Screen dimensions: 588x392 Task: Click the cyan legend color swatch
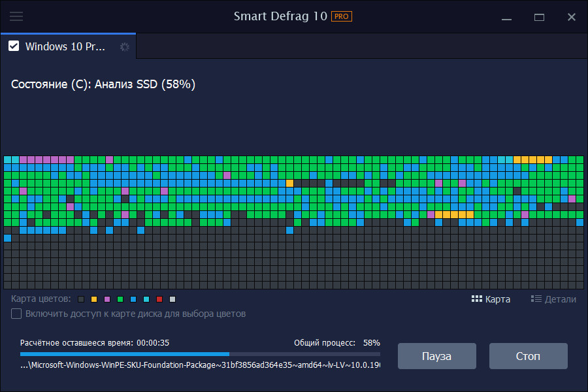pos(146,299)
